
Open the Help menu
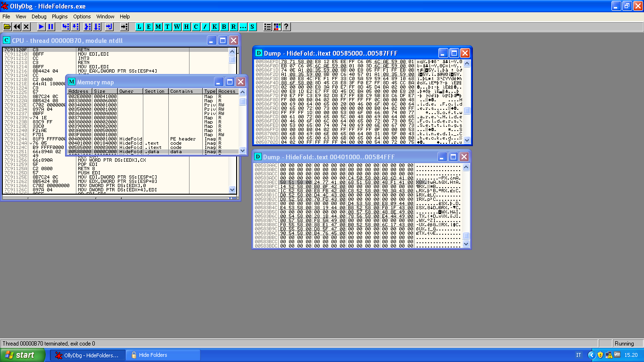[125, 16]
